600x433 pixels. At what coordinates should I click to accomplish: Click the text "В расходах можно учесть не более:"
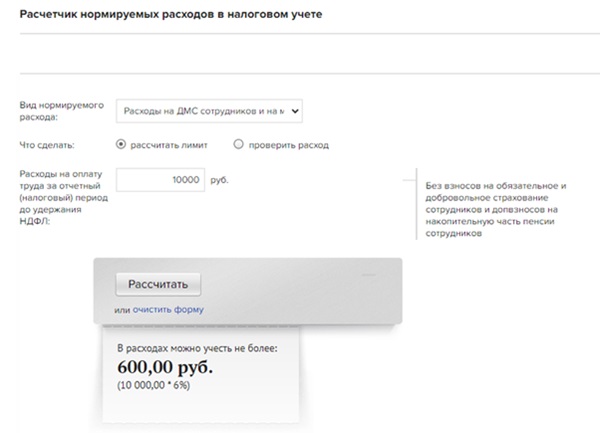197,347
